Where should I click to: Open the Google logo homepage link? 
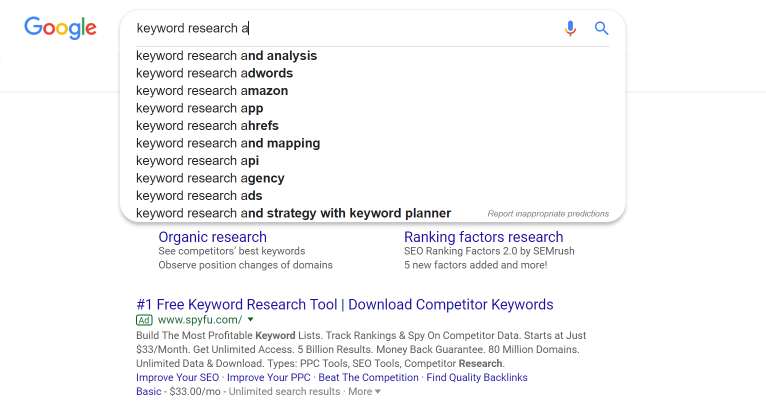(61, 28)
